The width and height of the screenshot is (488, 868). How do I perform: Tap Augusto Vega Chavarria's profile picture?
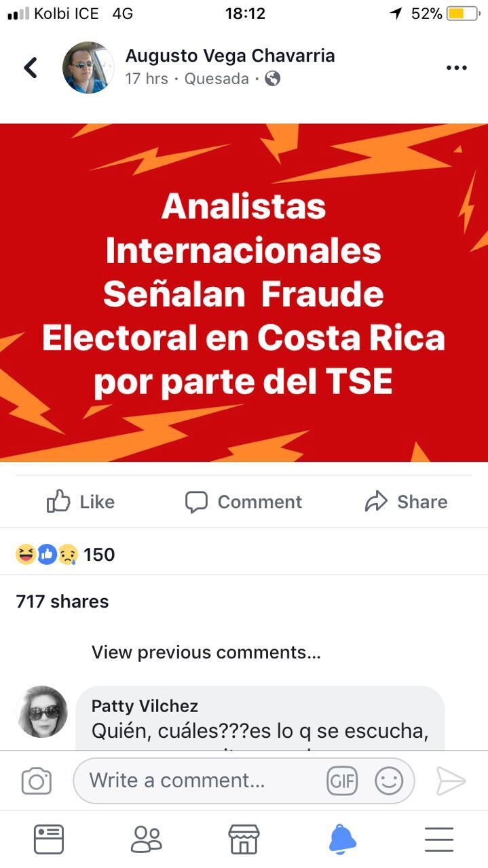(88, 67)
